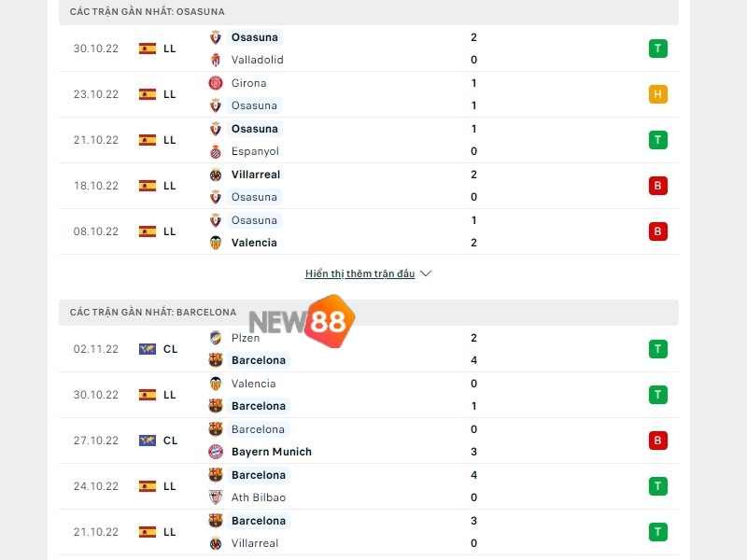747x560 pixels.
Task: Select the Valencia club crest
Action: point(214,243)
